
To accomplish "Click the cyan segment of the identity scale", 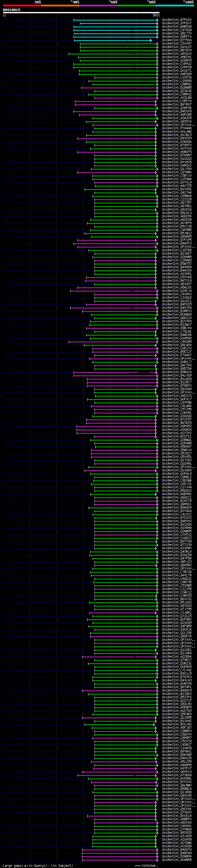I will click(175, 6).
